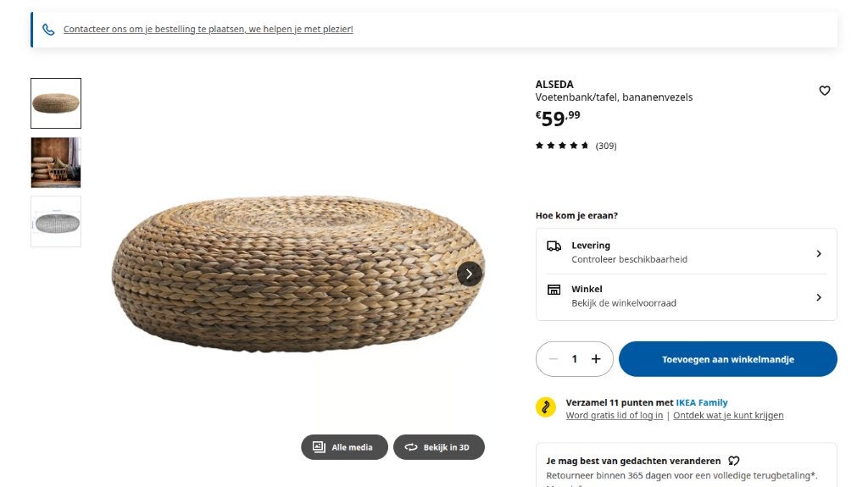
Task: Open the star rating with 309 reviews
Action: click(x=576, y=146)
